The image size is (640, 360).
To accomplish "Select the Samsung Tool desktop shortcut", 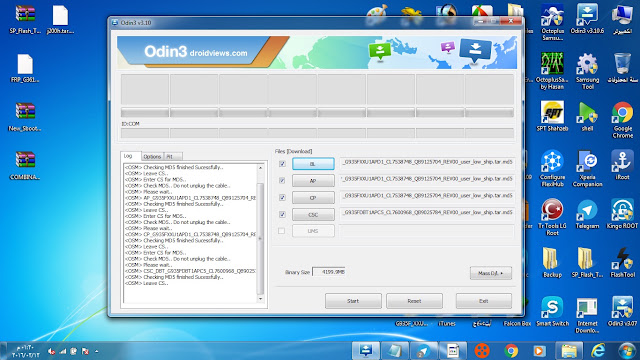I will coord(587,71).
